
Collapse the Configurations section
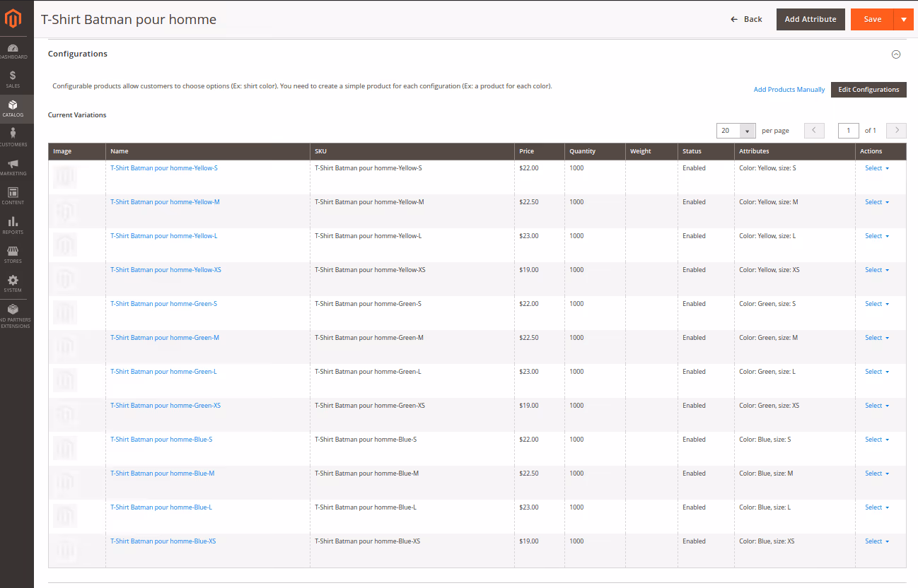tap(896, 54)
